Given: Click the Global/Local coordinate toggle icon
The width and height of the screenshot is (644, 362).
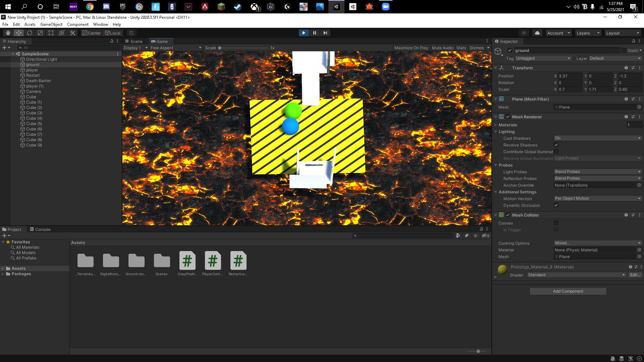Looking at the screenshot, I should [x=114, y=33].
